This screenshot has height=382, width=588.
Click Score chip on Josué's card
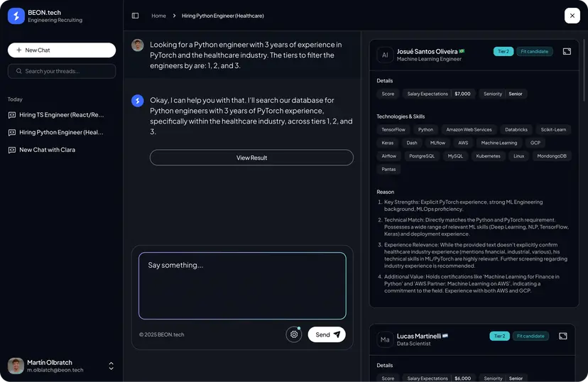click(x=388, y=94)
